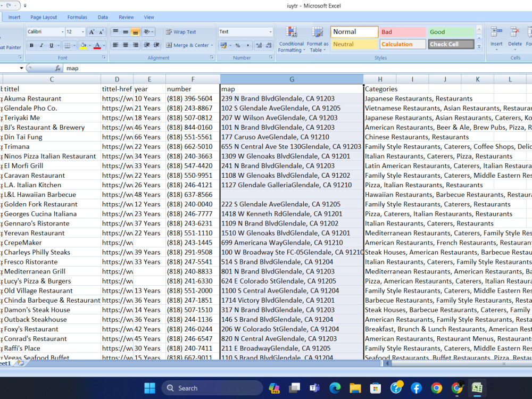
Task: Apply yellow fill color bucket
Action: pyautogui.click(x=83, y=45)
